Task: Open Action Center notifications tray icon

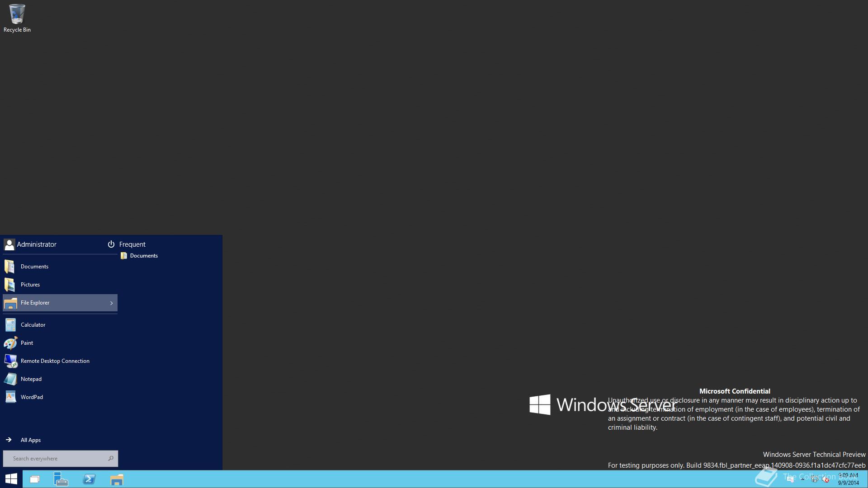Action: pyautogui.click(x=791, y=479)
